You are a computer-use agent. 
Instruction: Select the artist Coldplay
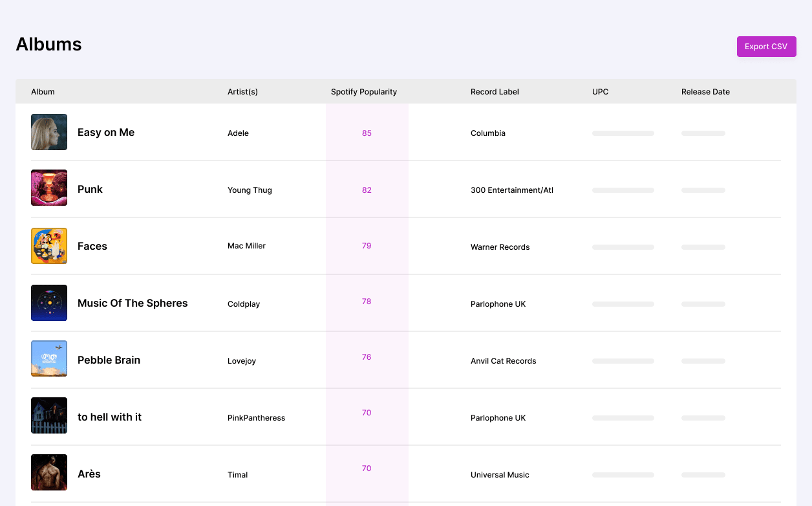click(x=244, y=304)
